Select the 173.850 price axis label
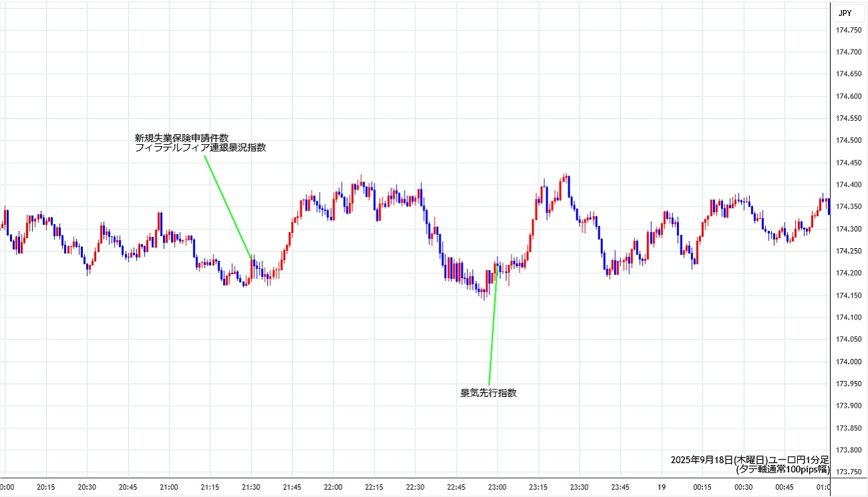The height and width of the screenshot is (497, 868). click(x=849, y=428)
